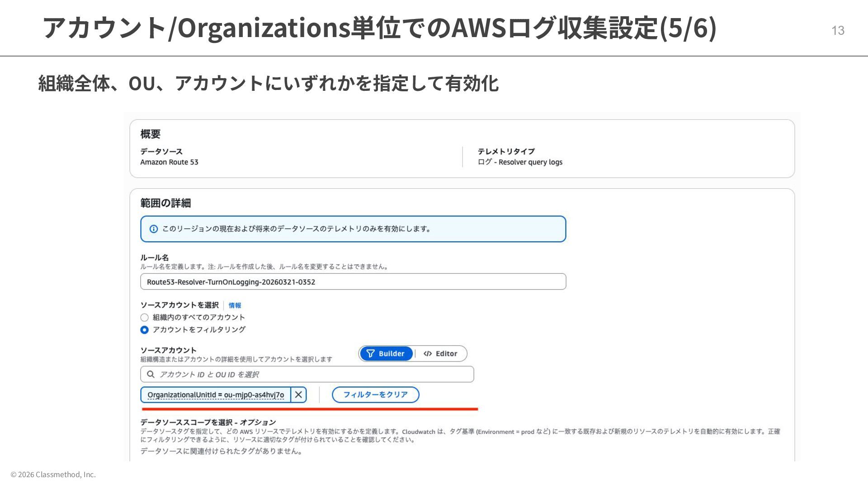Click the 範囲の詳細 section heading
This screenshot has width=868, height=488.
(x=165, y=203)
